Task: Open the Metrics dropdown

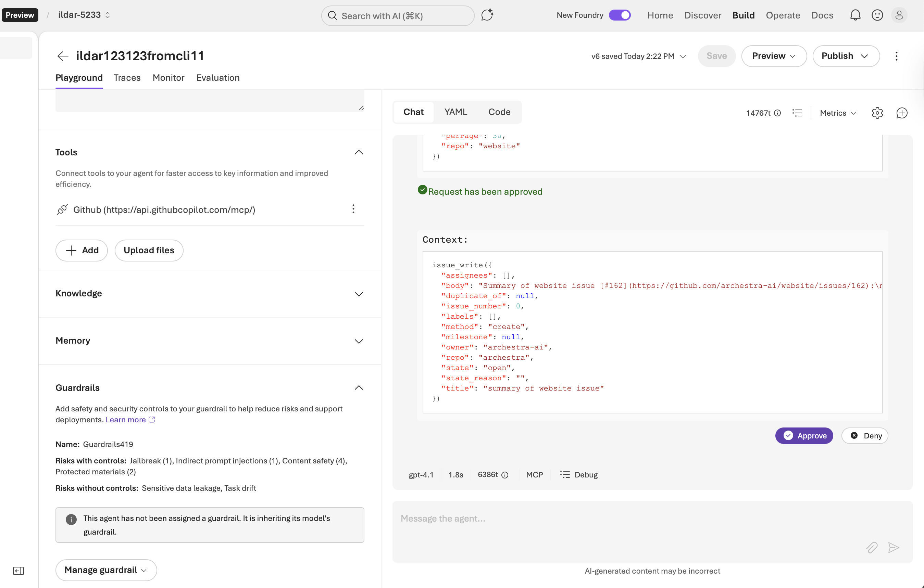Action: coord(838,113)
